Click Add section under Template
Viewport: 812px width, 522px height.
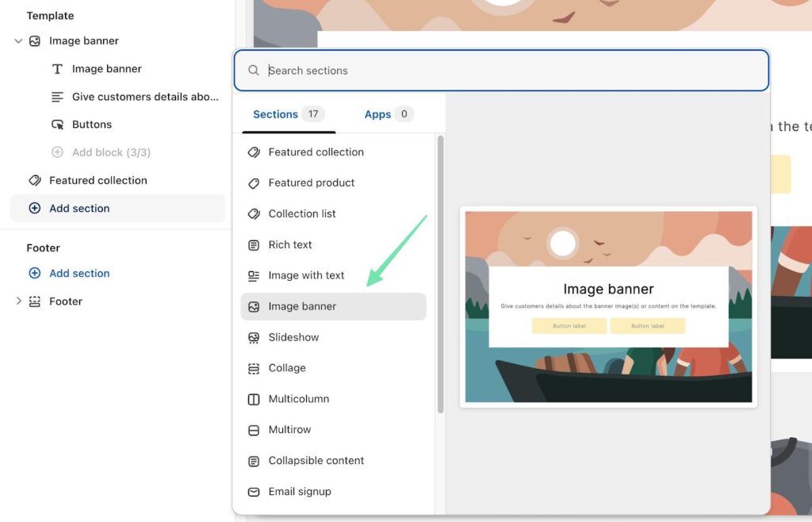click(79, 209)
